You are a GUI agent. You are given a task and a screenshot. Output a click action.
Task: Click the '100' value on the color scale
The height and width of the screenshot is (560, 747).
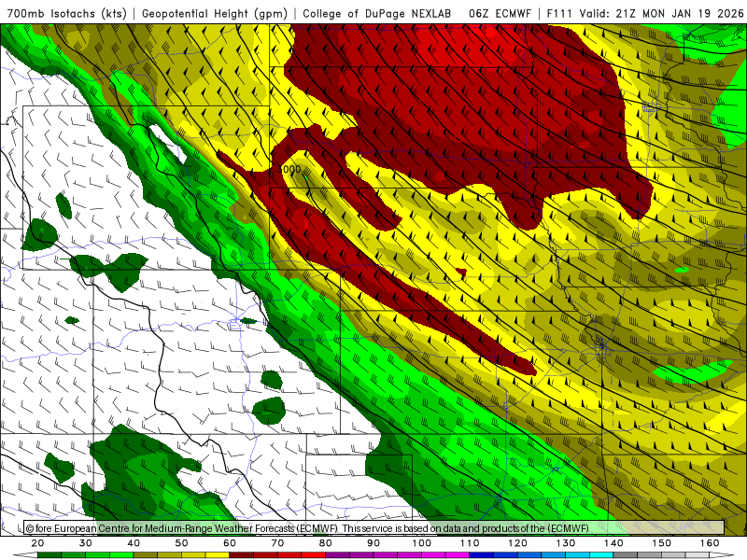[x=422, y=543]
